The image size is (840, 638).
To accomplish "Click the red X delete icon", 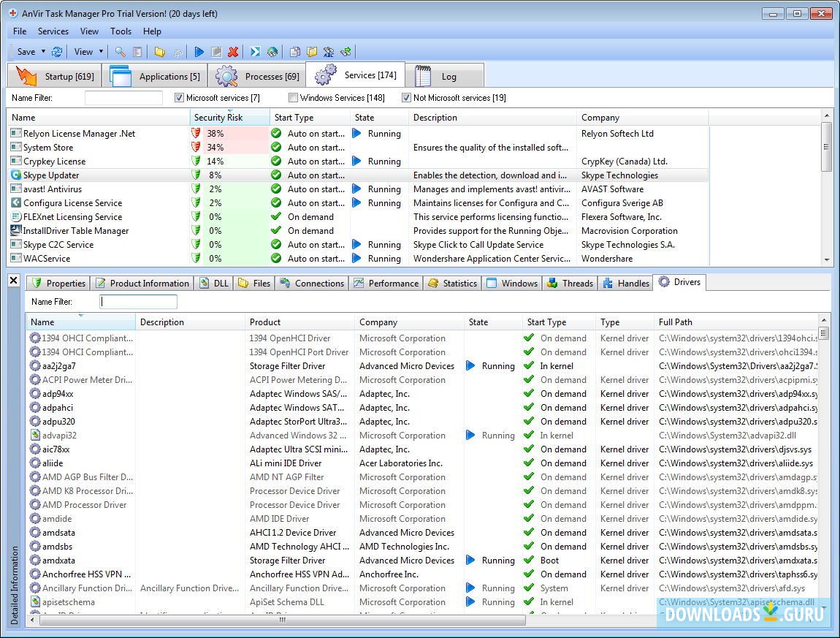I will point(233,52).
